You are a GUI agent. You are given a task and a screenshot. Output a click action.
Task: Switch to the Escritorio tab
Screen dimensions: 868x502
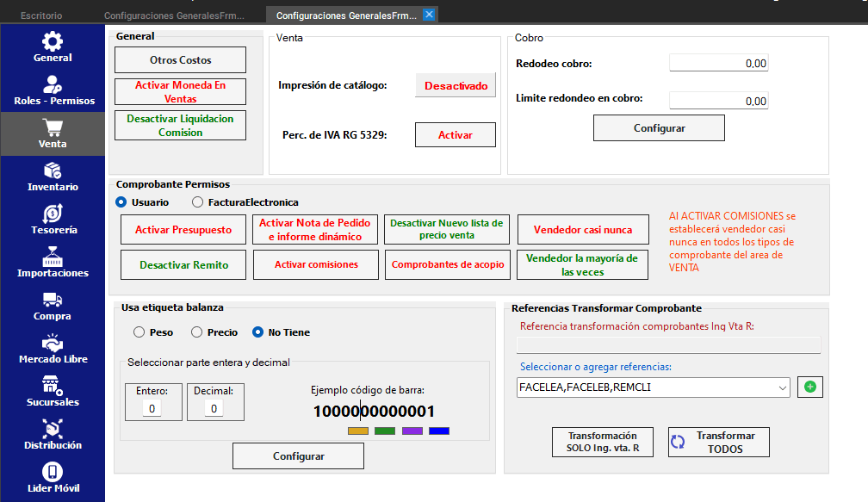[x=40, y=15]
